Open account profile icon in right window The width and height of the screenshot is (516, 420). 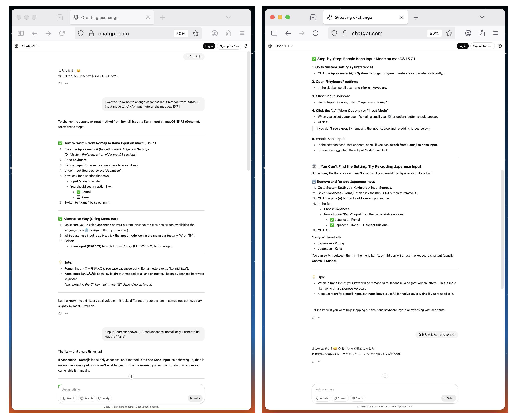tap(468, 33)
